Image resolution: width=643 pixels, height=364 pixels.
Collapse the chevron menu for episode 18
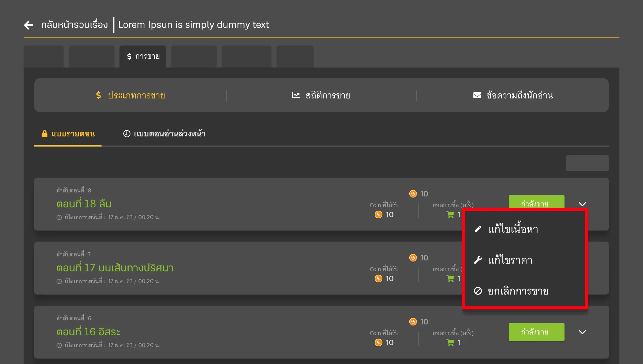pos(582,204)
